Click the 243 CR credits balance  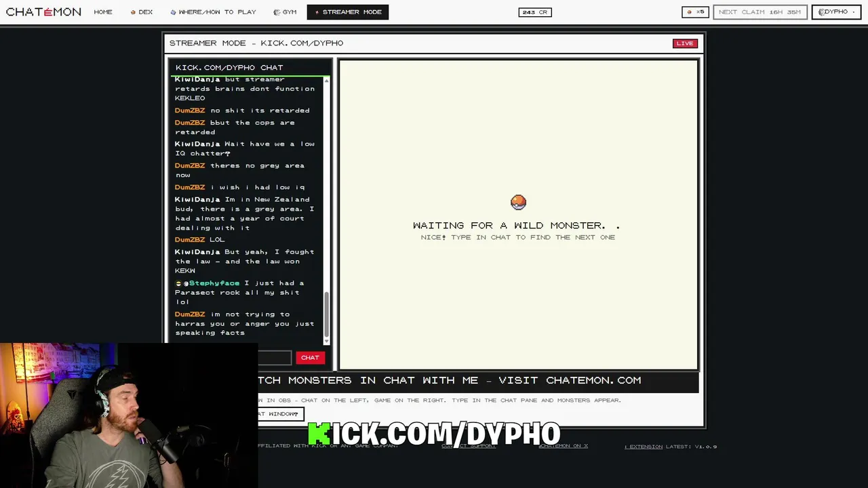pyautogui.click(x=535, y=12)
